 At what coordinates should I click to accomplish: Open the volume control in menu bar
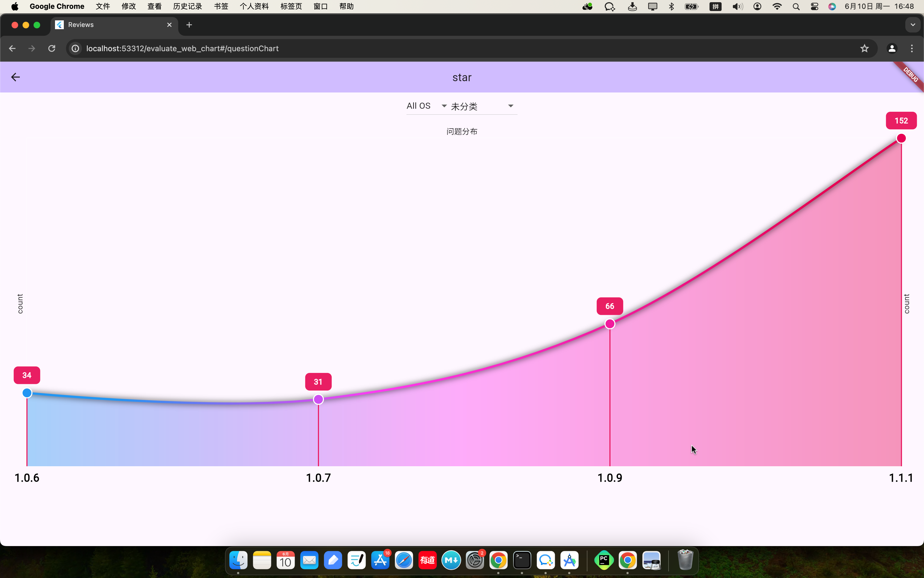737,7
